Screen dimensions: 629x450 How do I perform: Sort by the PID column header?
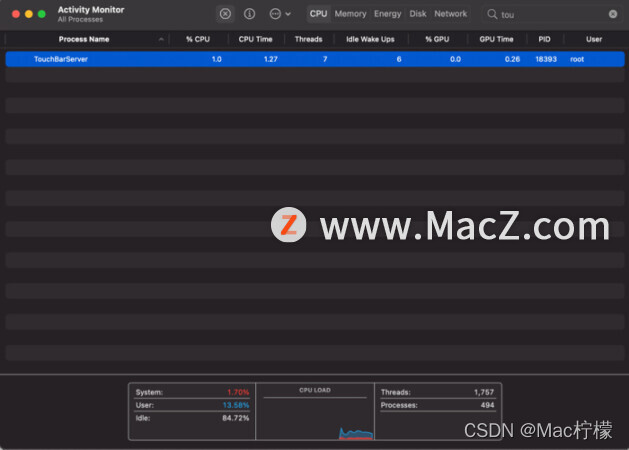(544, 39)
